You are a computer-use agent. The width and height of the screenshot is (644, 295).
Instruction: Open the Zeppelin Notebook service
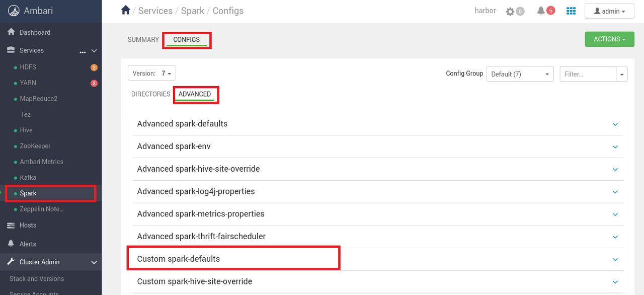tap(42, 209)
